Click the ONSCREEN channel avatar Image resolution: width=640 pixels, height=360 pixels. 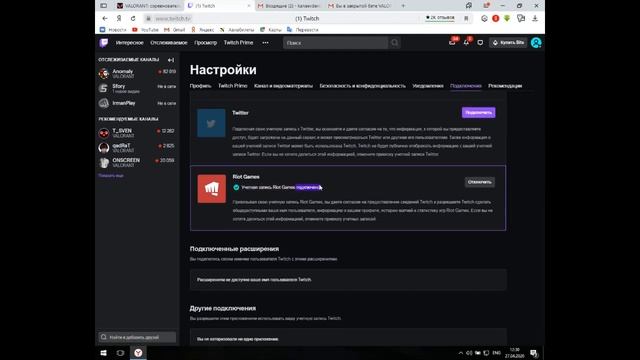tap(104, 162)
